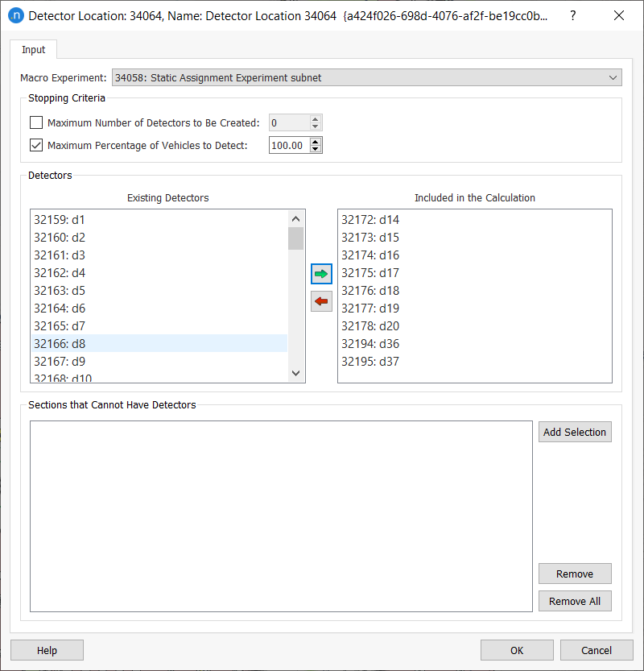
Task: Click the Aimsun logo in title bar
Action: (14, 15)
